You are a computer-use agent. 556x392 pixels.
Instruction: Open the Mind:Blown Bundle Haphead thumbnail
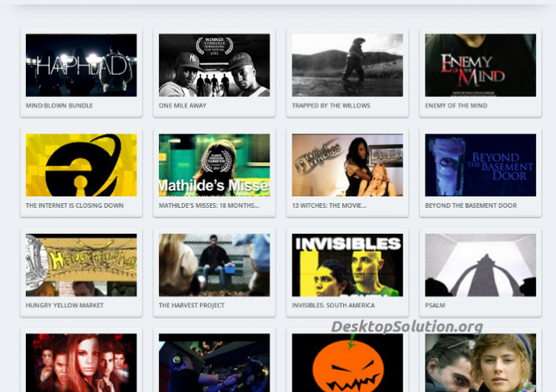(x=81, y=65)
